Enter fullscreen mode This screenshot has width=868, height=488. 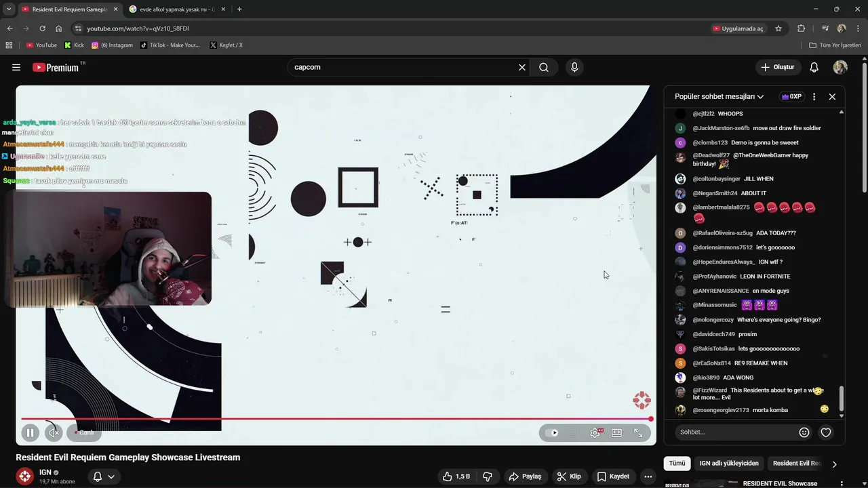[x=638, y=433]
